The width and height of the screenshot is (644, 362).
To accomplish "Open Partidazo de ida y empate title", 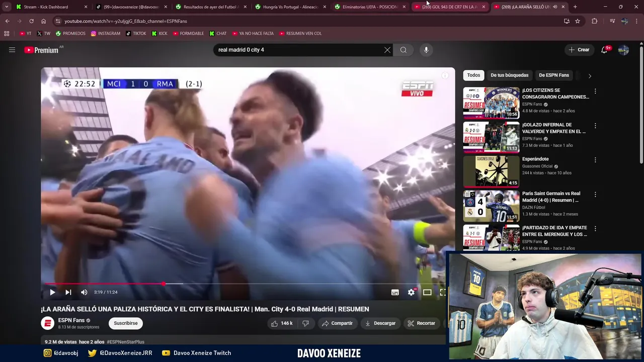I will [x=554, y=231].
